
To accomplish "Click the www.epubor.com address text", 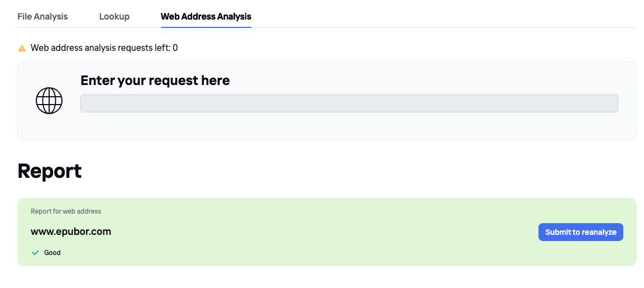I will [x=71, y=232].
